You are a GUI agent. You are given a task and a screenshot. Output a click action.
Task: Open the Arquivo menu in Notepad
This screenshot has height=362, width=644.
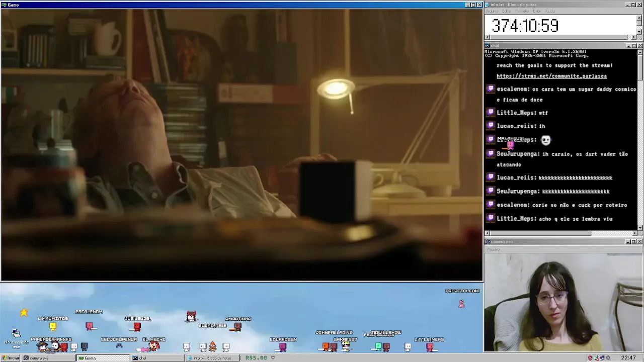click(492, 11)
